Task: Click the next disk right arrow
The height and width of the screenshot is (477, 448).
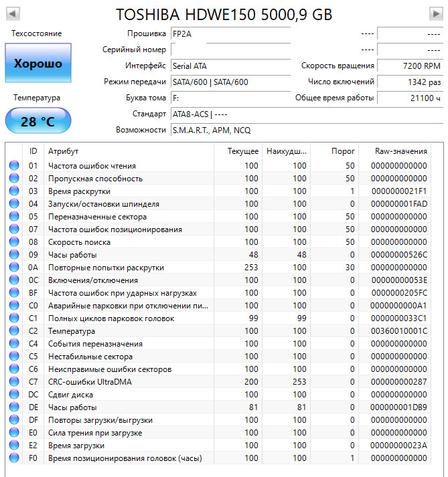Action: pyautogui.click(x=435, y=13)
